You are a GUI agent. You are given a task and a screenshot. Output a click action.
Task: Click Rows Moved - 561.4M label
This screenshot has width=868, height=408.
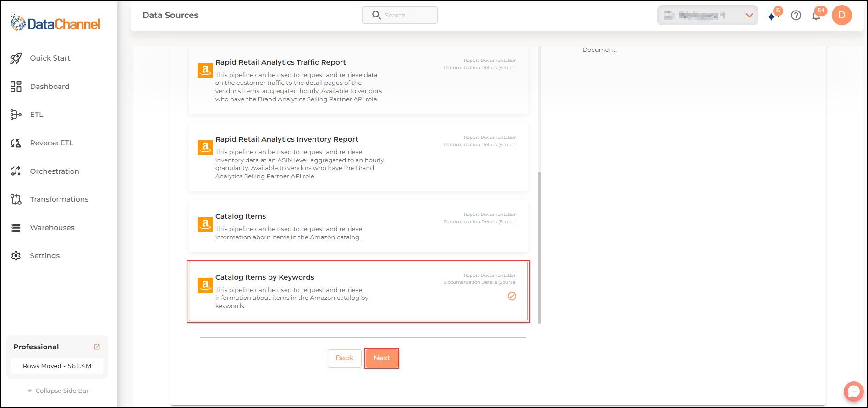point(57,366)
